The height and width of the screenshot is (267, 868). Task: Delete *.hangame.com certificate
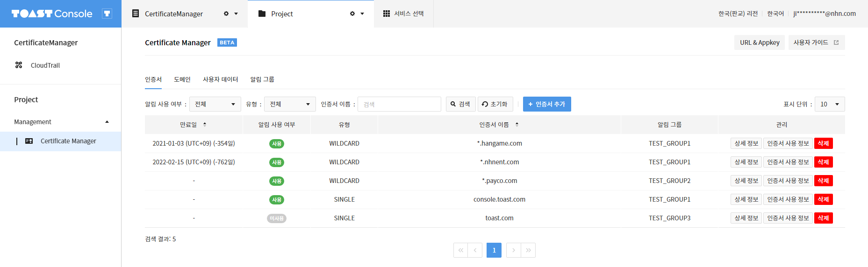tap(824, 143)
